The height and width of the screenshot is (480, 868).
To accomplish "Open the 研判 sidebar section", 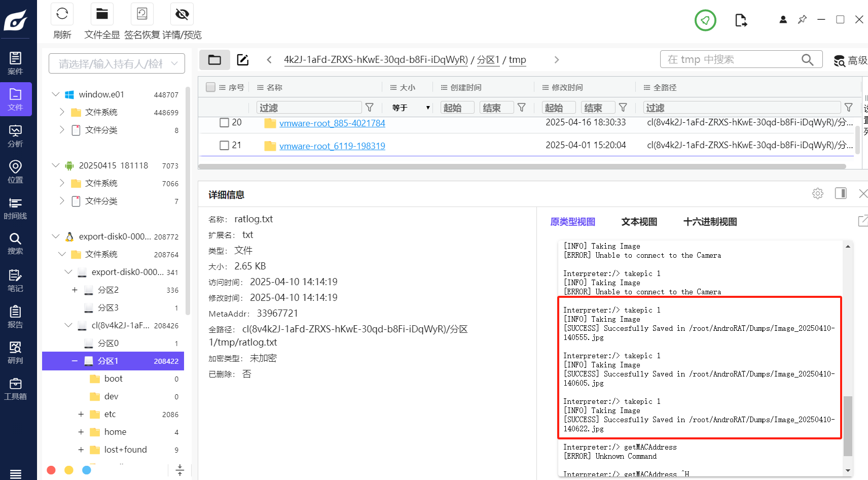I will 15,352.
